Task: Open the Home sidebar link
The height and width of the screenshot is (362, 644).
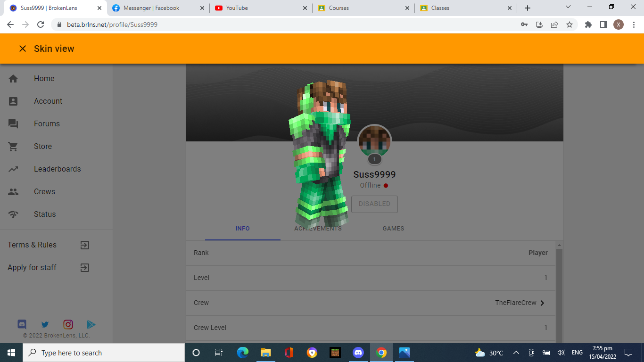Action: (x=44, y=79)
